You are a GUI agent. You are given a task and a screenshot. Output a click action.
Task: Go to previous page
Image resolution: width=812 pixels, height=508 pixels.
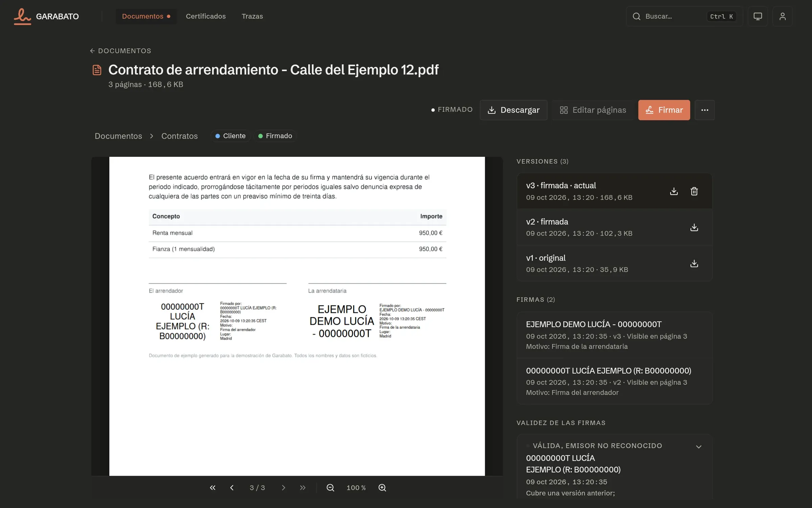232,488
